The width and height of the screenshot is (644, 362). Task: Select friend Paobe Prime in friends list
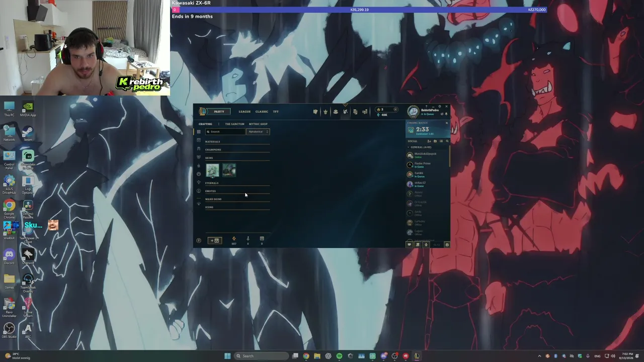(428, 165)
